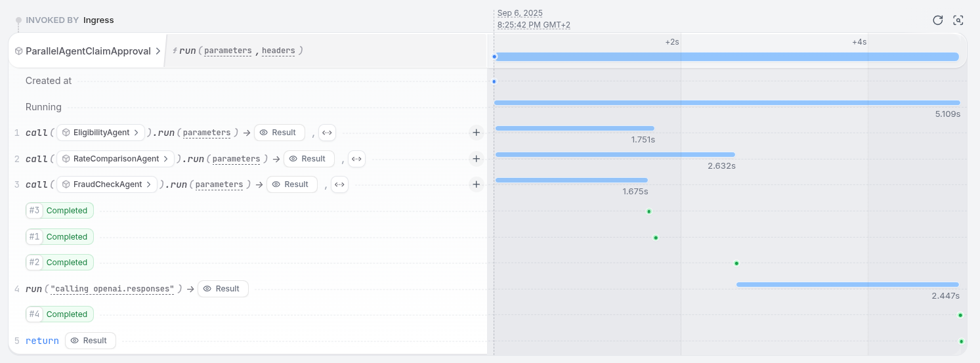Click the chevron in the FraudCheckAgent chip
This screenshot has width=980, height=363.
(149, 184)
